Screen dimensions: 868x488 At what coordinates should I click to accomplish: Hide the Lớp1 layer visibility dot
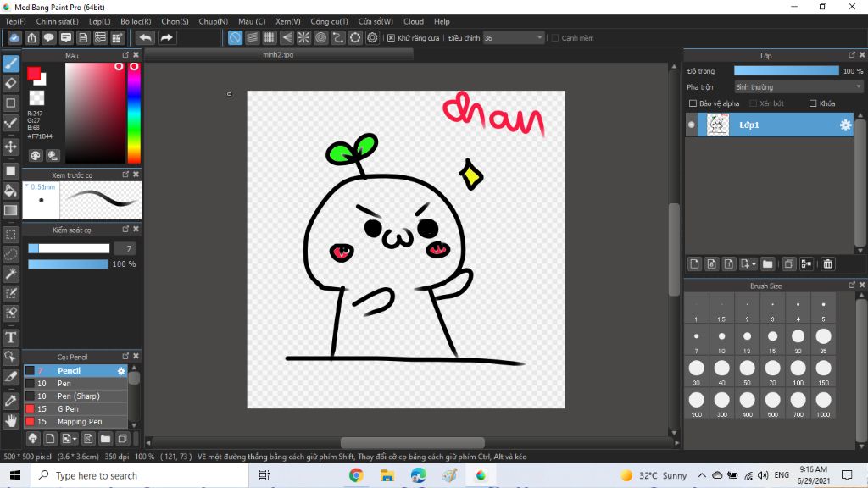point(692,125)
